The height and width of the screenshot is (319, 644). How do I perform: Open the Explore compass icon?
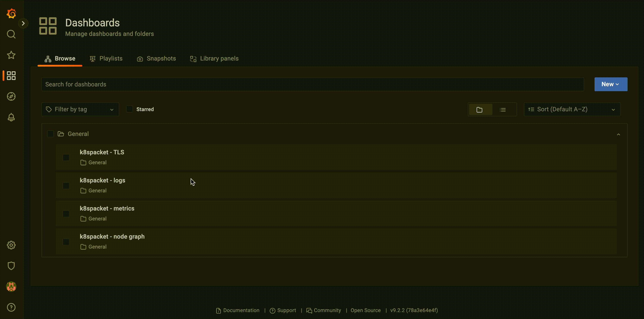tap(11, 96)
